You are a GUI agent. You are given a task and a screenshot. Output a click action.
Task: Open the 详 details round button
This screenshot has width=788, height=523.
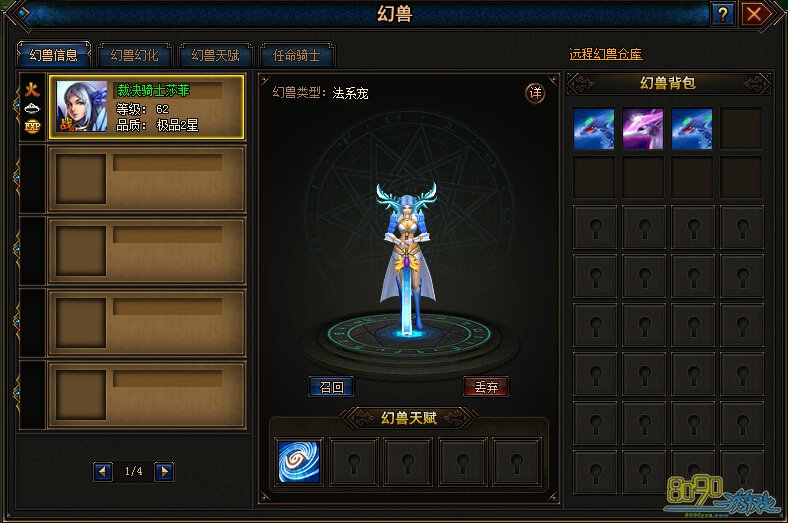click(x=535, y=93)
